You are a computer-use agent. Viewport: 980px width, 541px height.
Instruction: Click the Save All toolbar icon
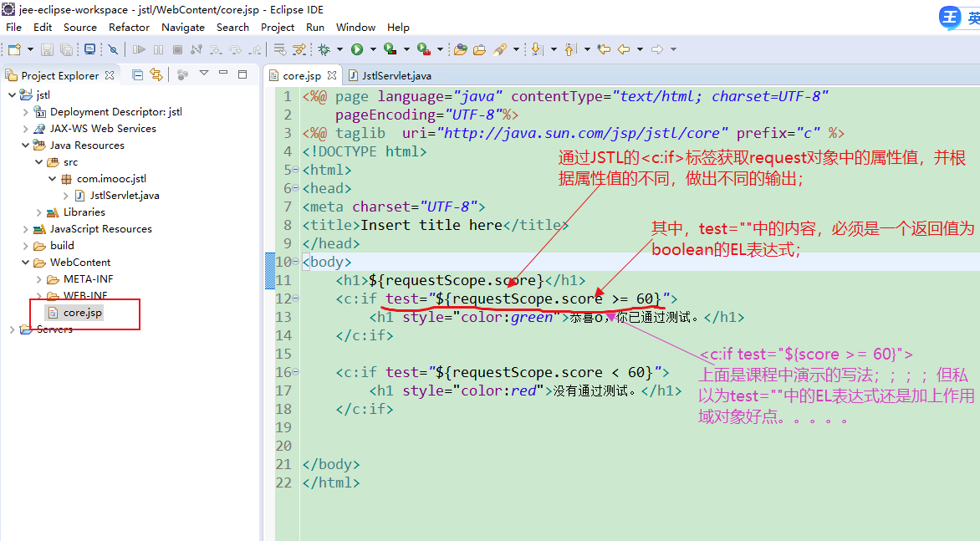[65, 48]
